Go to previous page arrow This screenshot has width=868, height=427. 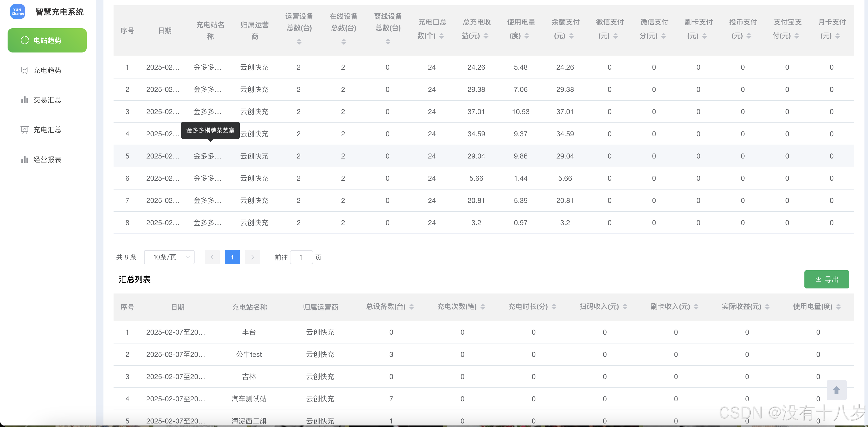click(x=212, y=257)
